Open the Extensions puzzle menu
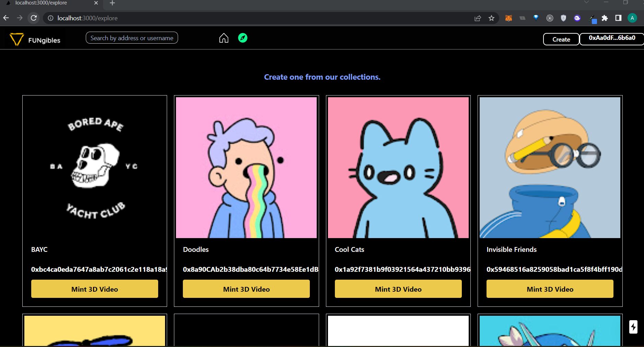 click(605, 18)
